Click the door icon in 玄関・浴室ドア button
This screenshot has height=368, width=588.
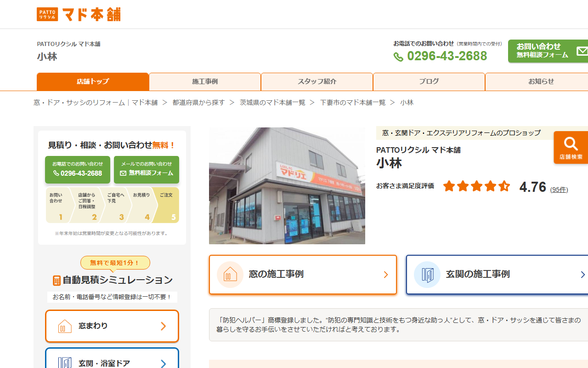(65, 363)
